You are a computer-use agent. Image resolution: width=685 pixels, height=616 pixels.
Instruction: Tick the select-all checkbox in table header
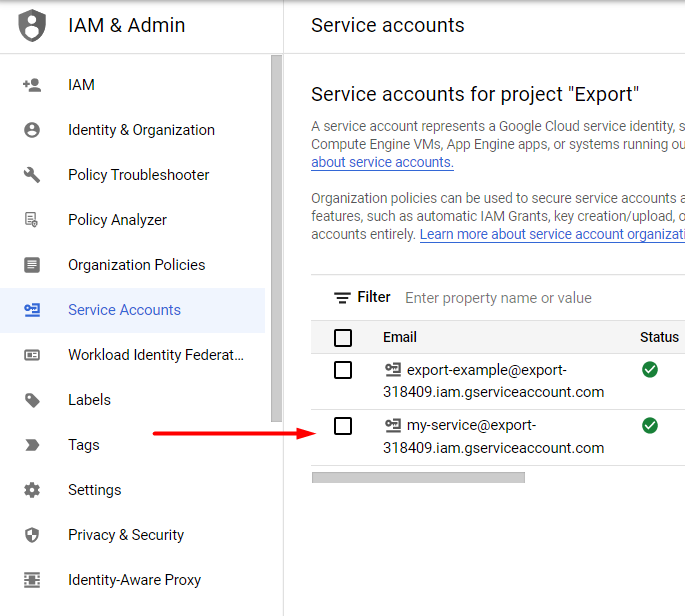343,337
